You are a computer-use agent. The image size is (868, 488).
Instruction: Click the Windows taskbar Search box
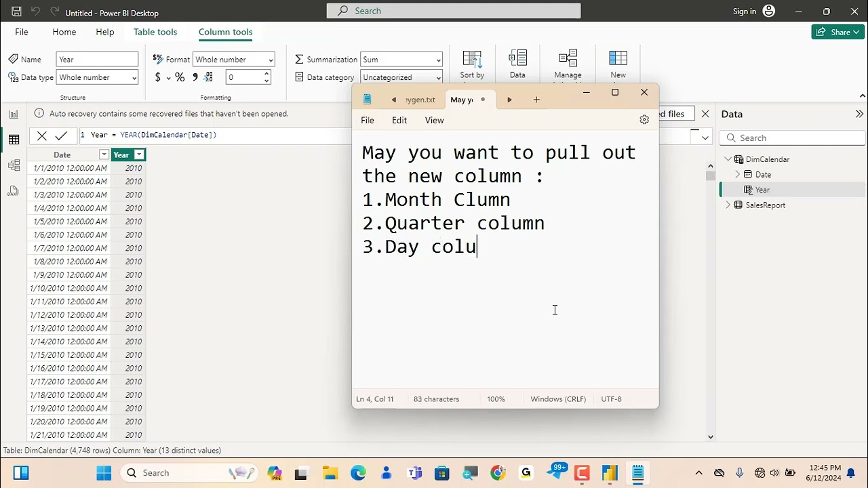pos(189,473)
